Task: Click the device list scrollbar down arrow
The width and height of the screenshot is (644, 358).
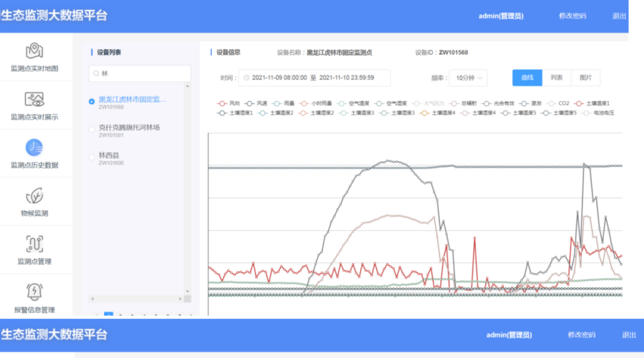Action: point(188,291)
